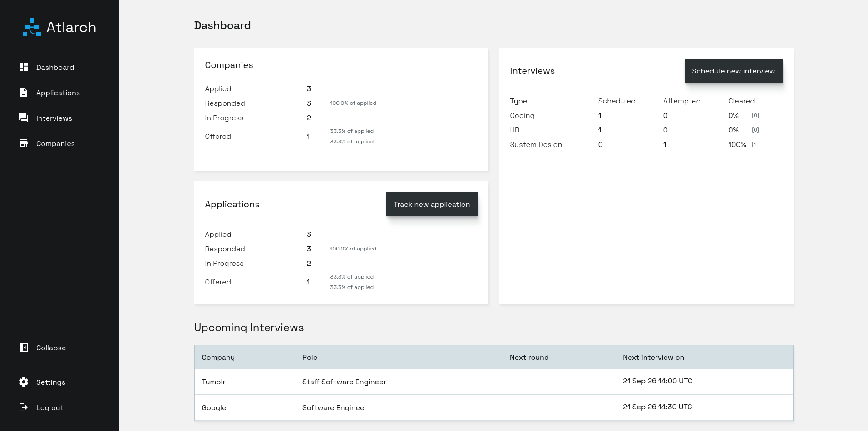Click the Role column header
Viewport: 868px width, 431px height.
click(310, 357)
